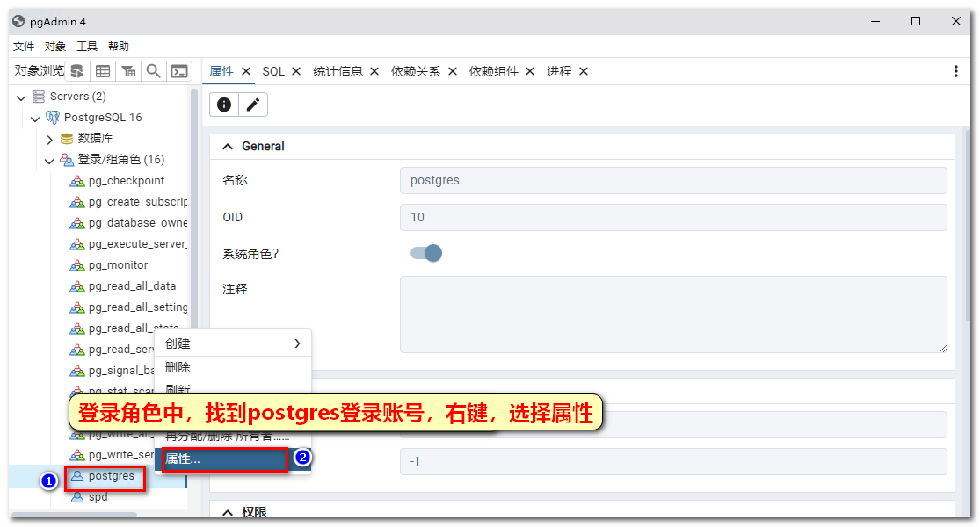Select the pg_monitor role
980x527 pixels.
tap(118, 265)
